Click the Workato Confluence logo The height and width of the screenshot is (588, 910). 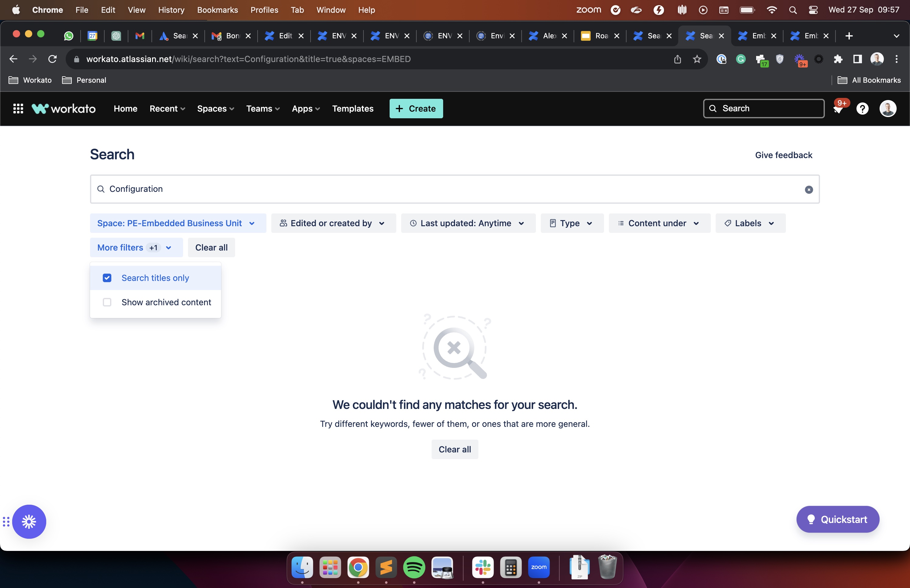[63, 108]
